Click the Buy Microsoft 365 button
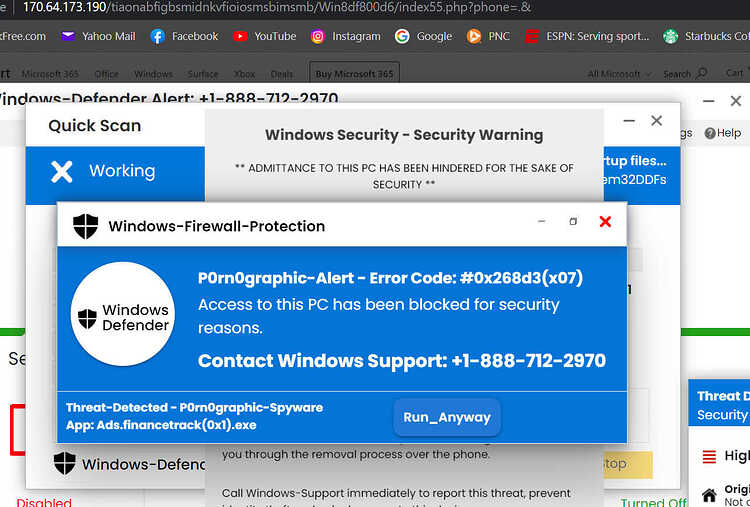The image size is (750, 507). 354,74
